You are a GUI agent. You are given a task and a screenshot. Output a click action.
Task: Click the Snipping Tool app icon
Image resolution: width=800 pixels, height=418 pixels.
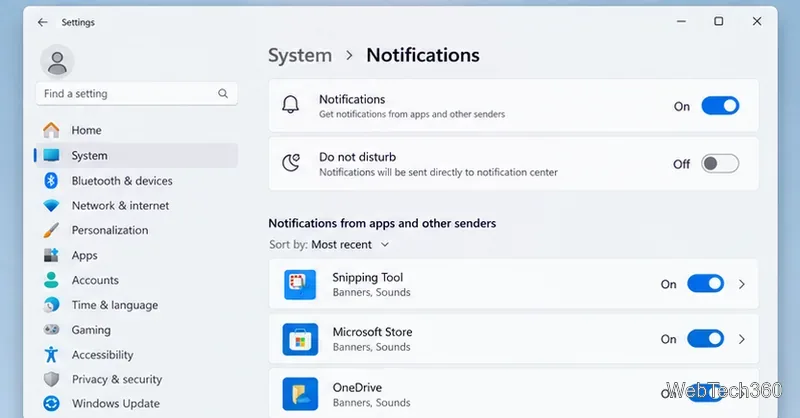pyautogui.click(x=300, y=284)
